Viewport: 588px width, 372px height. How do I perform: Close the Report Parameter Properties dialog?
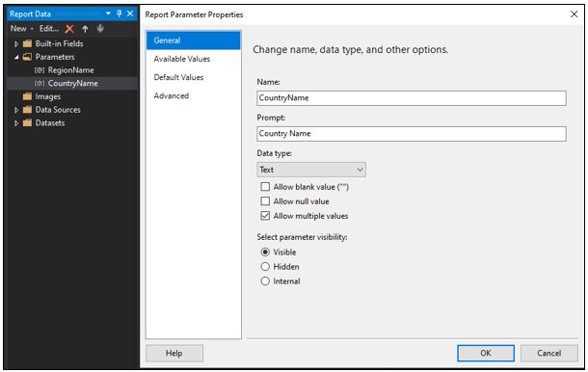point(574,14)
